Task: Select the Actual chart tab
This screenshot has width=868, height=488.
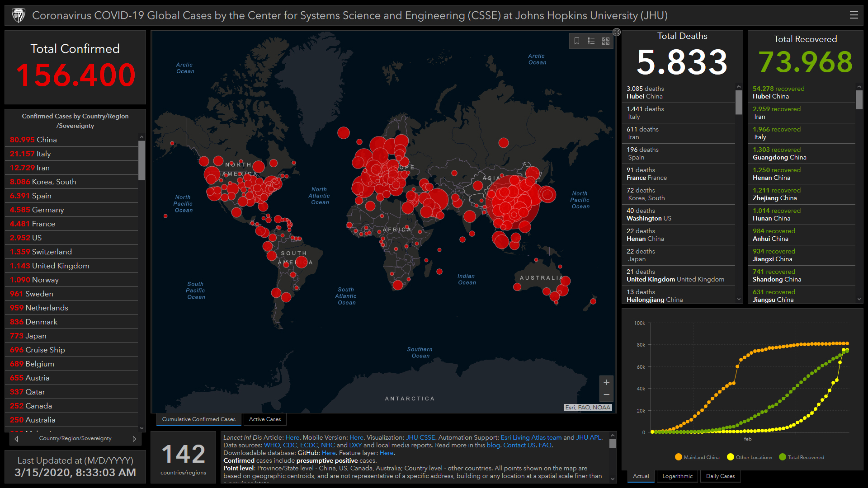Action: [641, 476]
